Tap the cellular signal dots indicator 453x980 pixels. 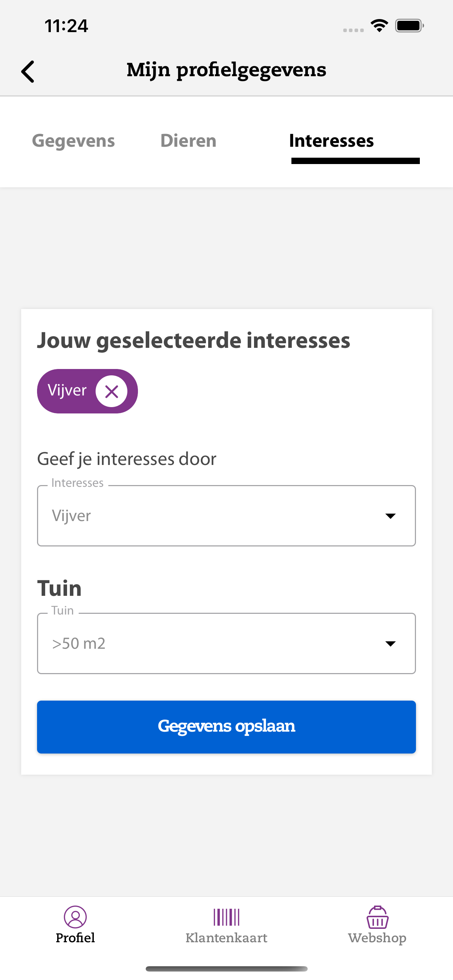tap(354, 30)
